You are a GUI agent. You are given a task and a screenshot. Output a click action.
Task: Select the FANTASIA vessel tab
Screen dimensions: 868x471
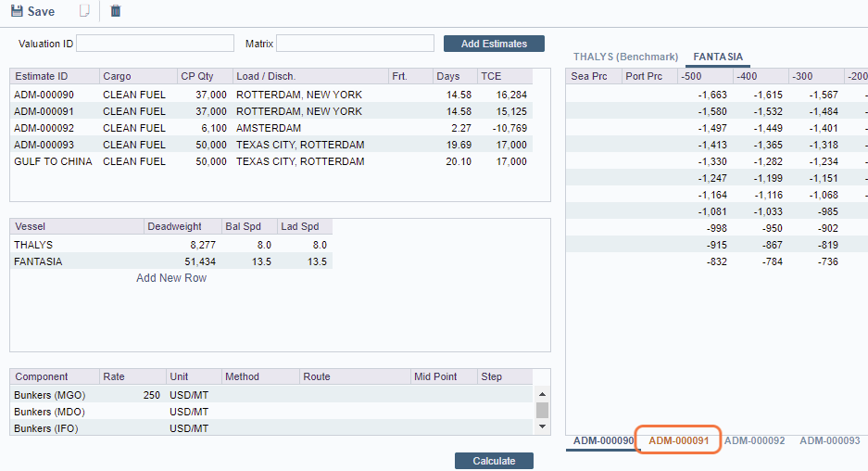(x=718, y=57)
